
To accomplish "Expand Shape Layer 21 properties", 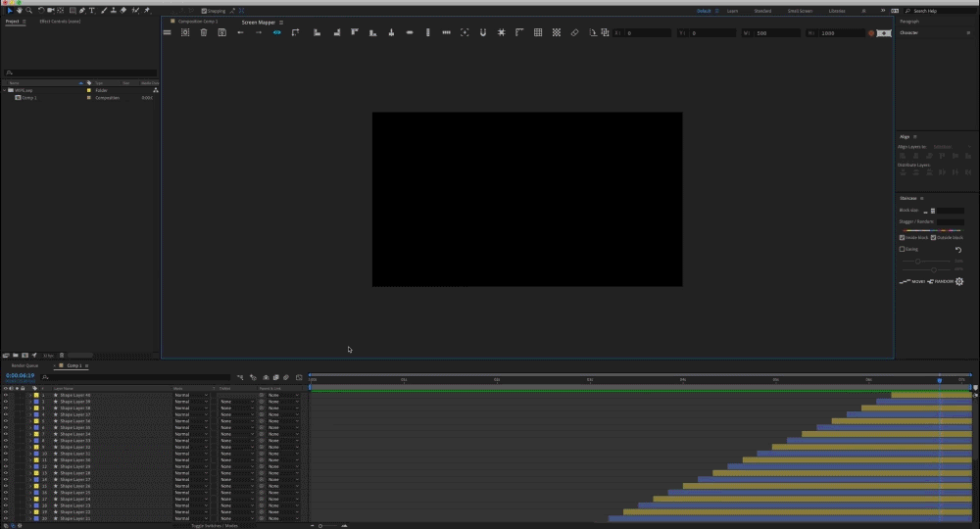I will [x=30, y=518].
